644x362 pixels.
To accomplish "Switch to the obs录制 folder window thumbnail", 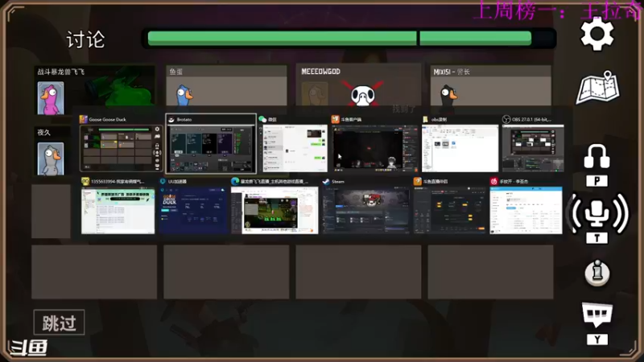I will (460, 144).
